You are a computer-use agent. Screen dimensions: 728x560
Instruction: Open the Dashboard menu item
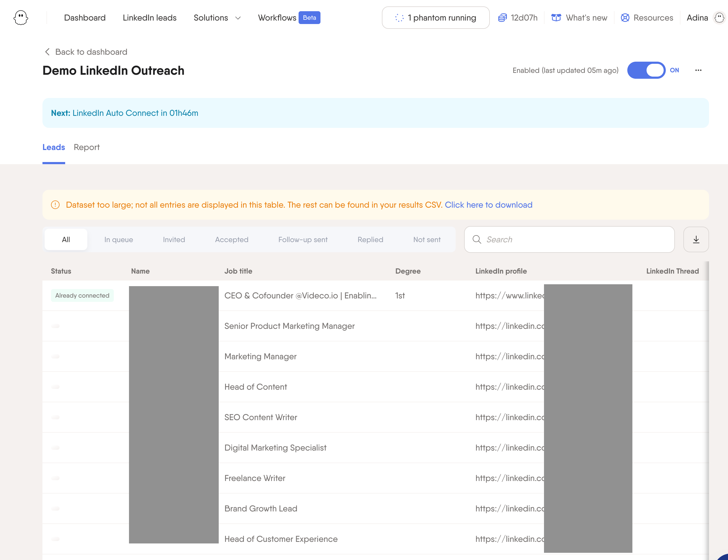[85, 18]
